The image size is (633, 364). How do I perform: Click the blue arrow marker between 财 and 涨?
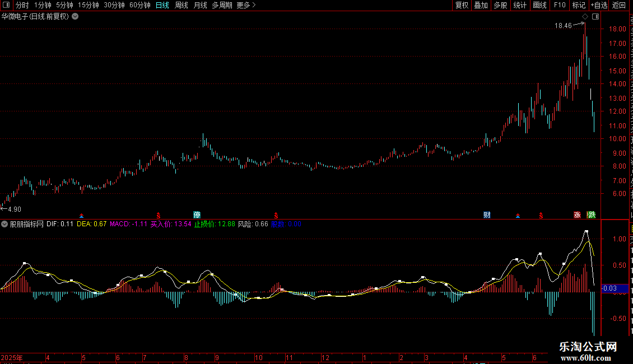[x=518, y=216]
